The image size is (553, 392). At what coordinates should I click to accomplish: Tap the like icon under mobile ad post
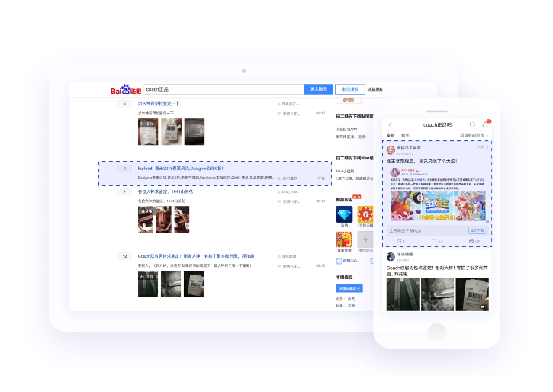471,241
